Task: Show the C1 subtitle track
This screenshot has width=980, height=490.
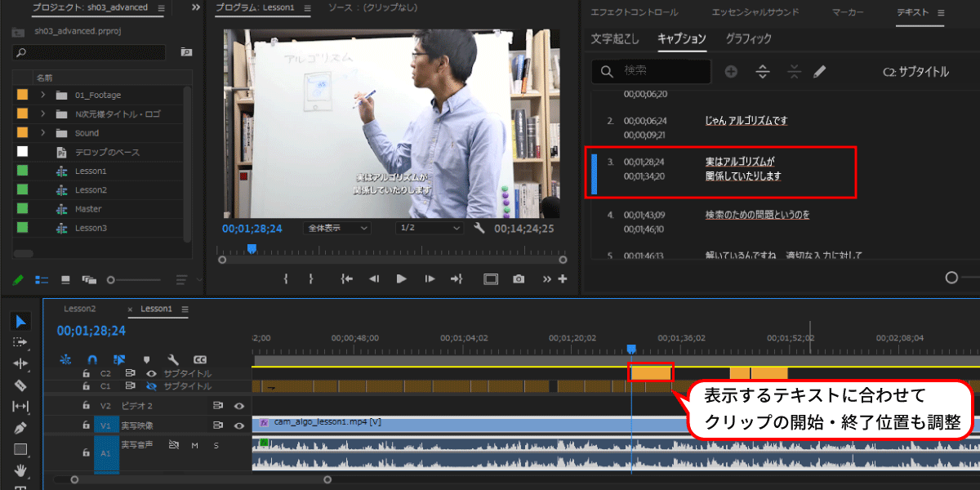Action: coord(150,385)
